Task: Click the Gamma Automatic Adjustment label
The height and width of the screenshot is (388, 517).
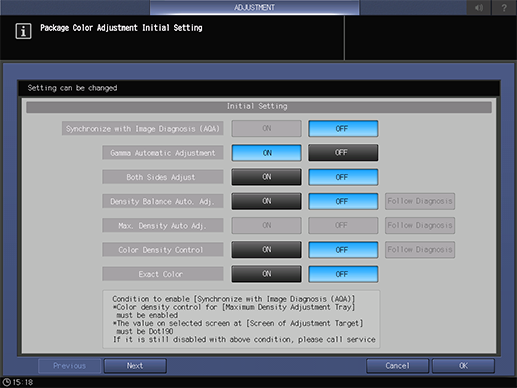Action: pyautogui.click(x=163, y=153)
